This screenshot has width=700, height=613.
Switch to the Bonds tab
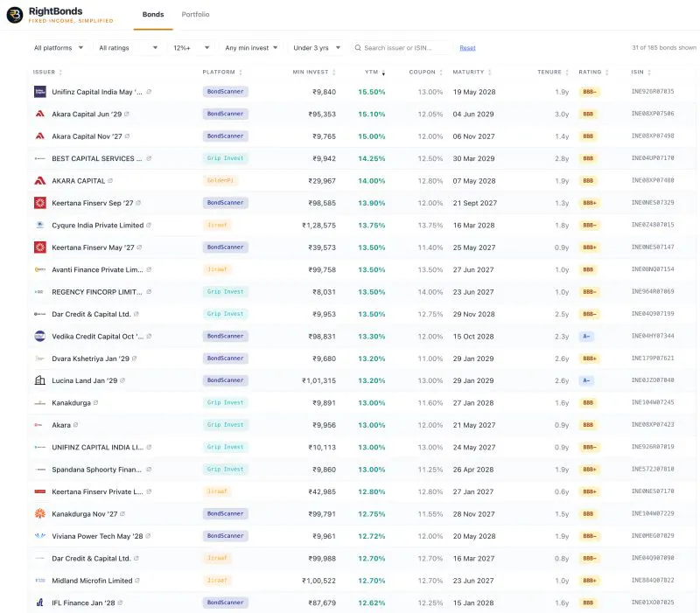pos(153,14)
